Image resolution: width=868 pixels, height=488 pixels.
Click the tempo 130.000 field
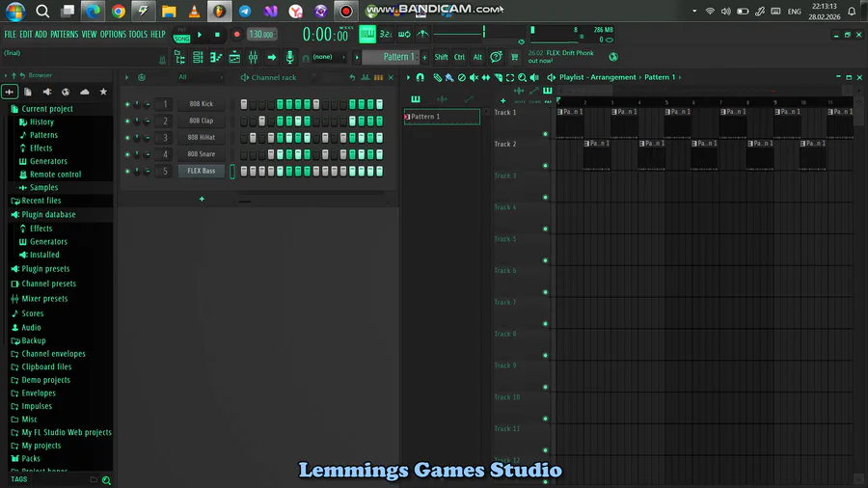(x=261, y=35)
